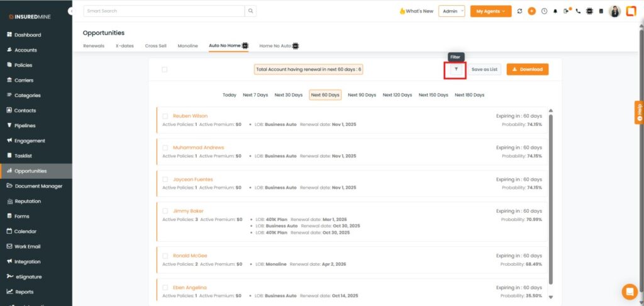The image size is (644, 306).
Task: Open the orange chat widget icon
Action: (x=629, y=292)
